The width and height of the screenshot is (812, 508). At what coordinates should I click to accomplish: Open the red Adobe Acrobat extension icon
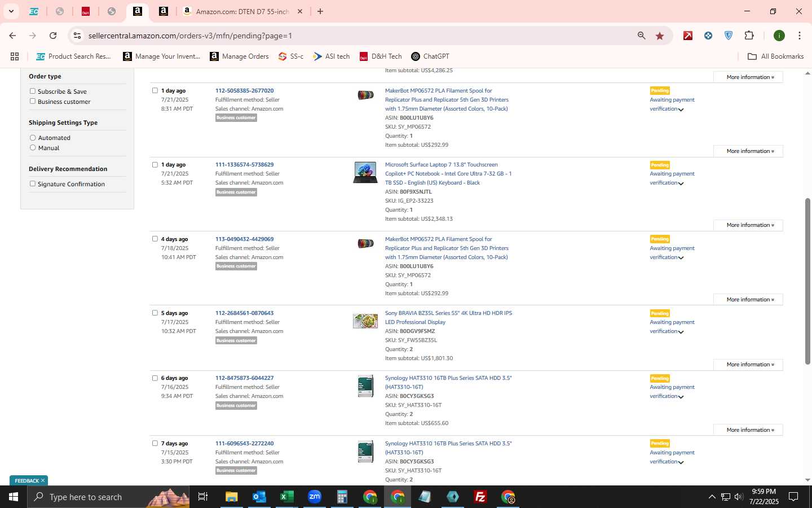point(688,36)
